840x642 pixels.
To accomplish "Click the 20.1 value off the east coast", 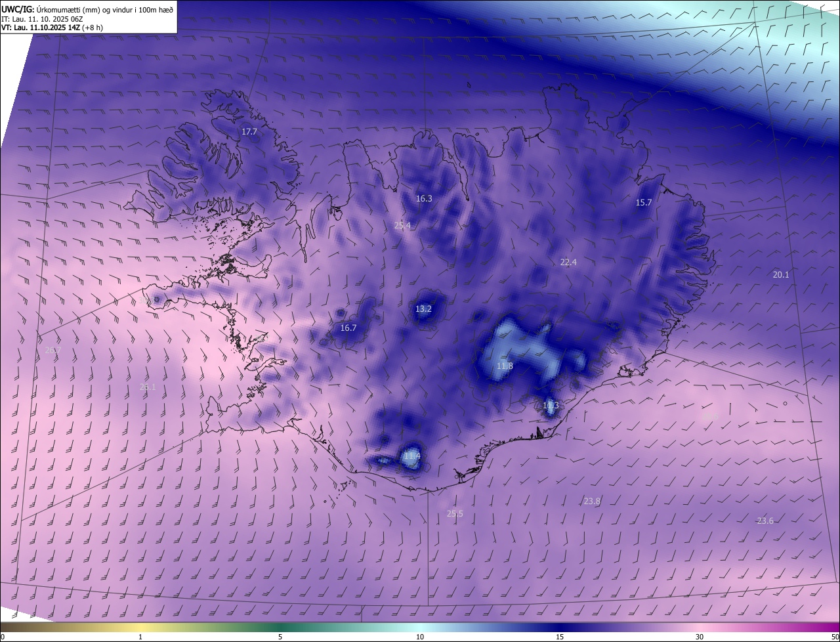I will [x=781, y=275].
